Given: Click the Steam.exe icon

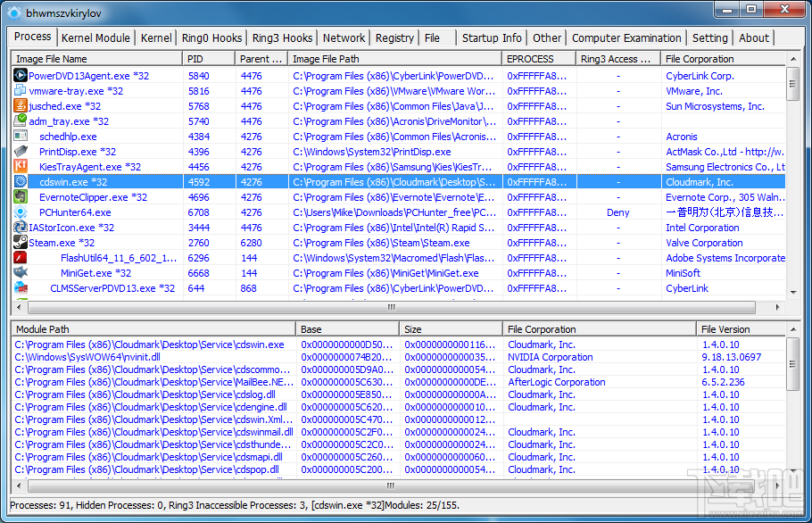Looking at the screenshot, I should [21, 243].
